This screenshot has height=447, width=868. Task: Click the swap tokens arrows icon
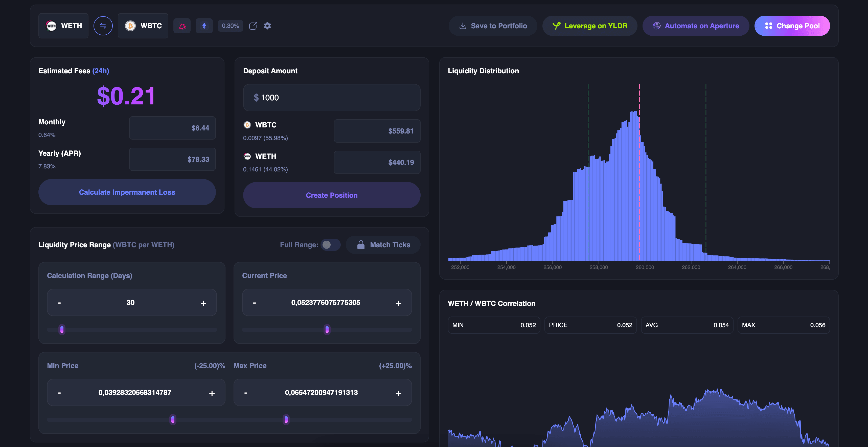103,26
